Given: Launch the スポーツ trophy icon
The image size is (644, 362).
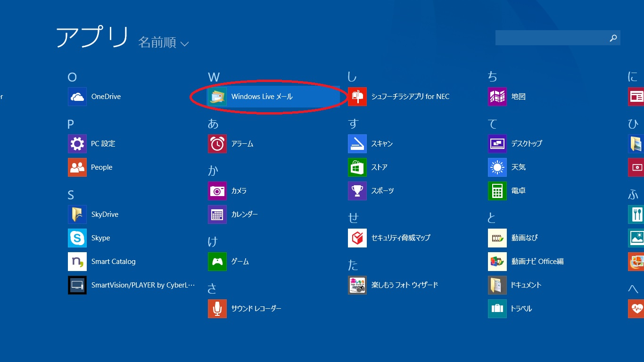Looking at the screenshot, I should (x=357, y=191).
